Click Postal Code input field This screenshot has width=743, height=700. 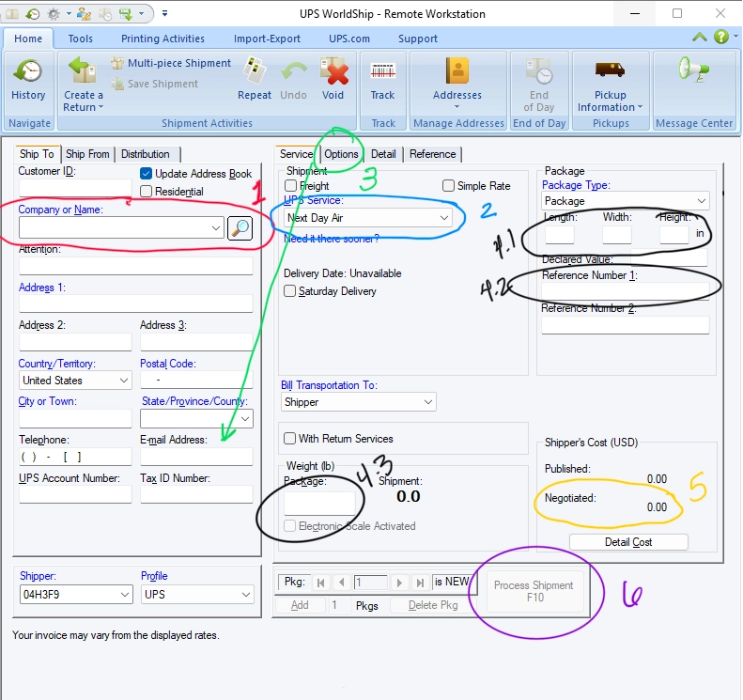point(196,381)
